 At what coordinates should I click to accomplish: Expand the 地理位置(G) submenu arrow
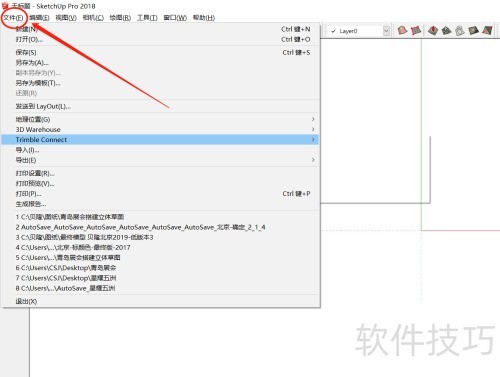(x=313, y=119)
